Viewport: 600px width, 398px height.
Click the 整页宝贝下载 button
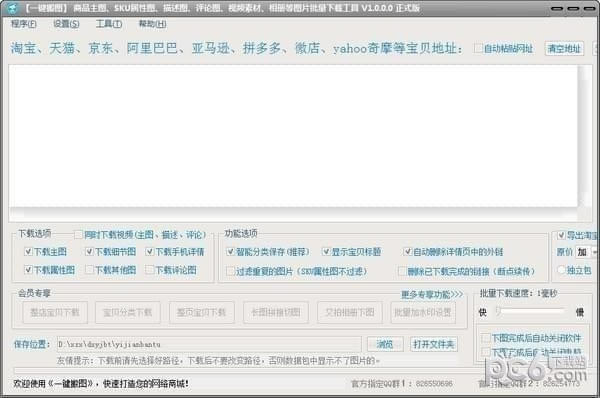(x=201, y=312)
